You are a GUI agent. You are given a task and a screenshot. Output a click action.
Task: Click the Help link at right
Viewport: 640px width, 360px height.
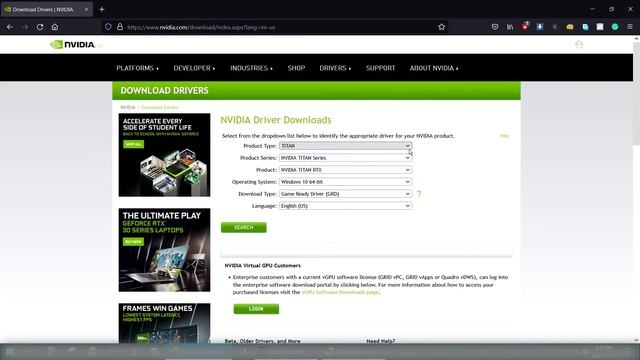(x=504, y=136)
